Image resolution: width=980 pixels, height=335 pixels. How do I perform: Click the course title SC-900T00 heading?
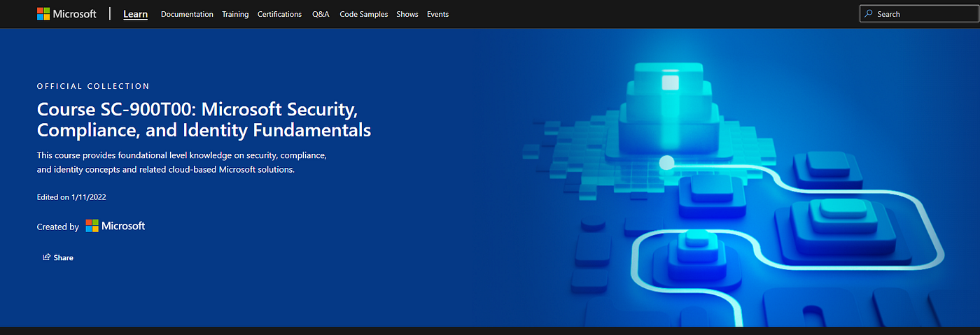(204, 120)
